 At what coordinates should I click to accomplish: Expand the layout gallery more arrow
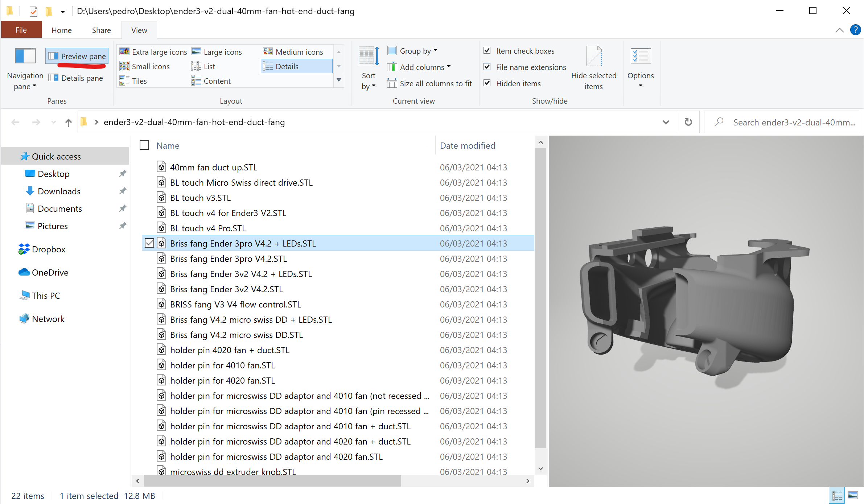(338, 80)
